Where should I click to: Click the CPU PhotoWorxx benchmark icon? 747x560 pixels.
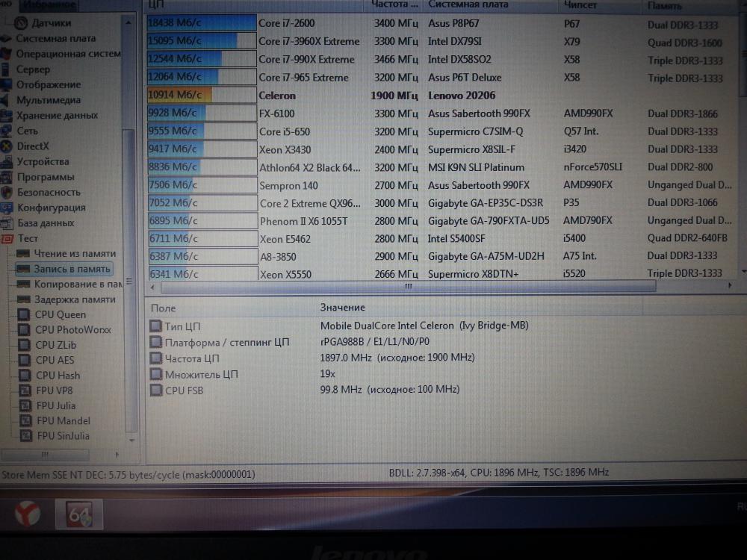click(24, 329)
